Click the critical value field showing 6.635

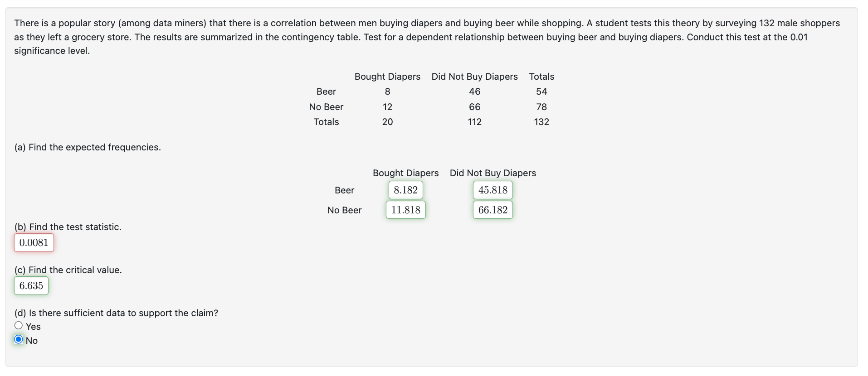point(31,286)
